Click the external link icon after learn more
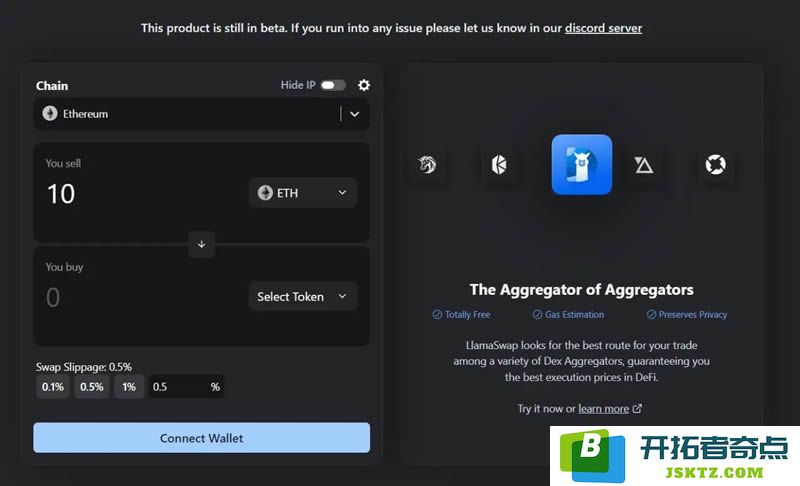This screenshot has height=486, width=800. [x=637, y=408]
